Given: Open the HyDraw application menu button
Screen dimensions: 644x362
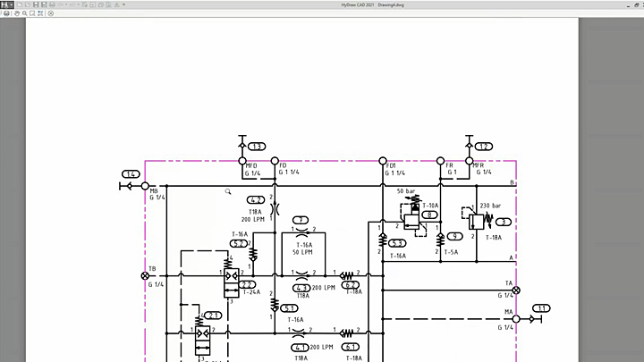Looking at the screenshot, I should [7, 4].
